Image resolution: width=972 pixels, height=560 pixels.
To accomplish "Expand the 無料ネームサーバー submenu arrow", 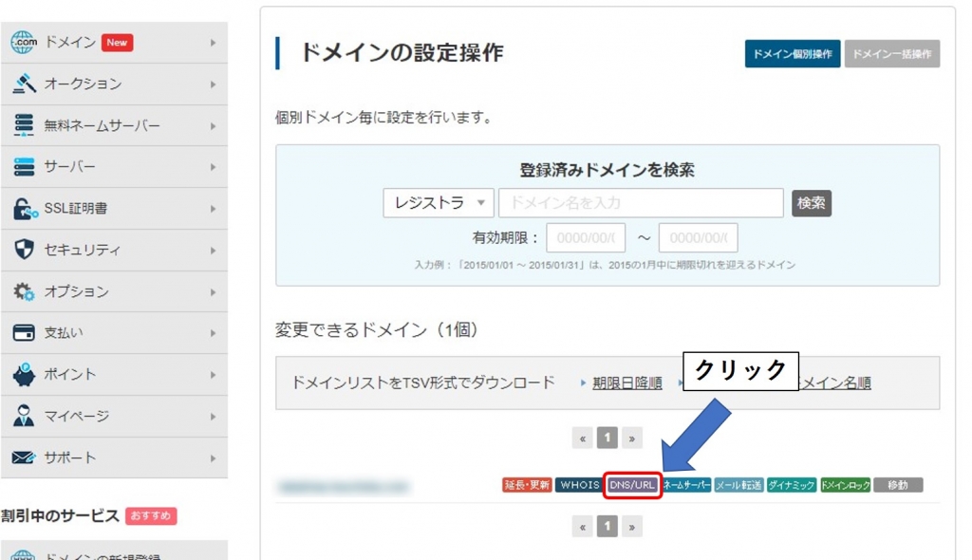I will [213, 126].
